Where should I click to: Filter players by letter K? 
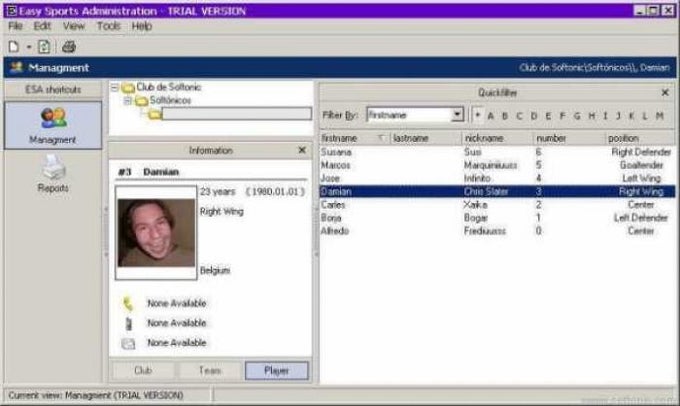[632, 116]
